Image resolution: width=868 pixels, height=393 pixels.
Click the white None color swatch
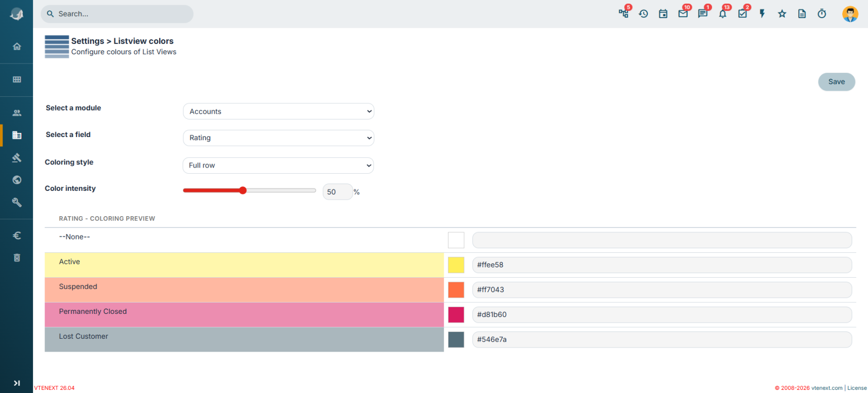tap(456, 240)
